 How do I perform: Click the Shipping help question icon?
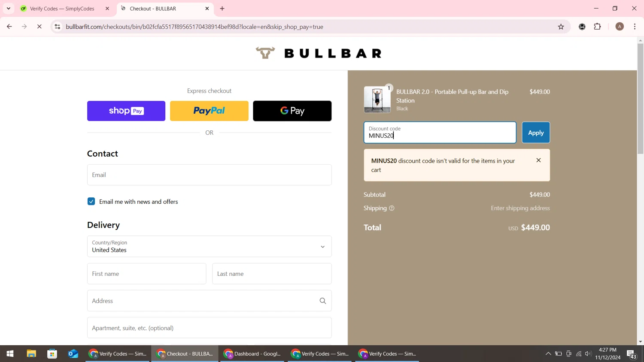pos(392,208)
